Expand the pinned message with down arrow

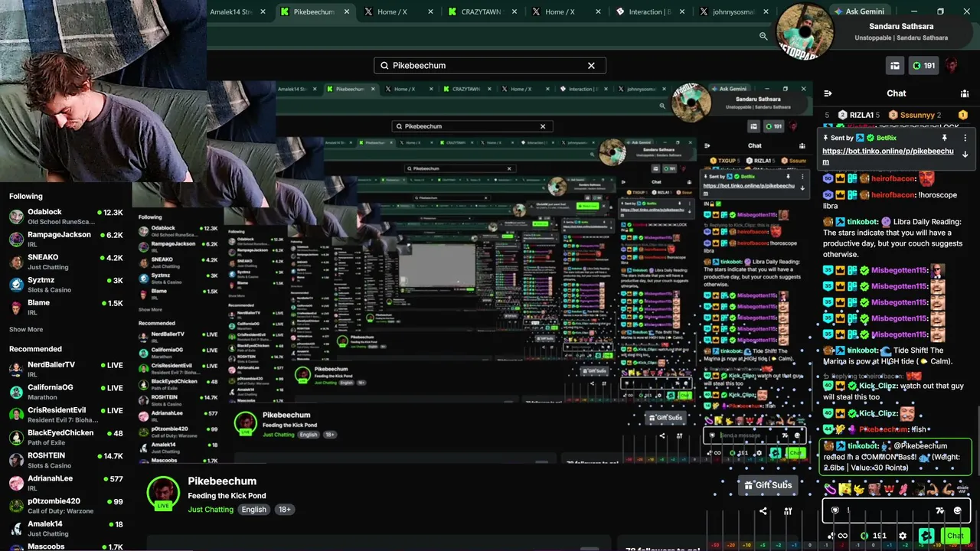[x=965, y=154]
